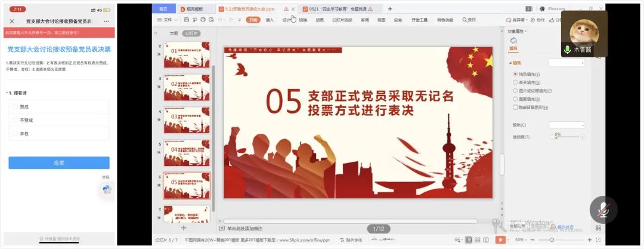Open the 颜色 color dropdown
644x249 pixels.
(566, 125)
